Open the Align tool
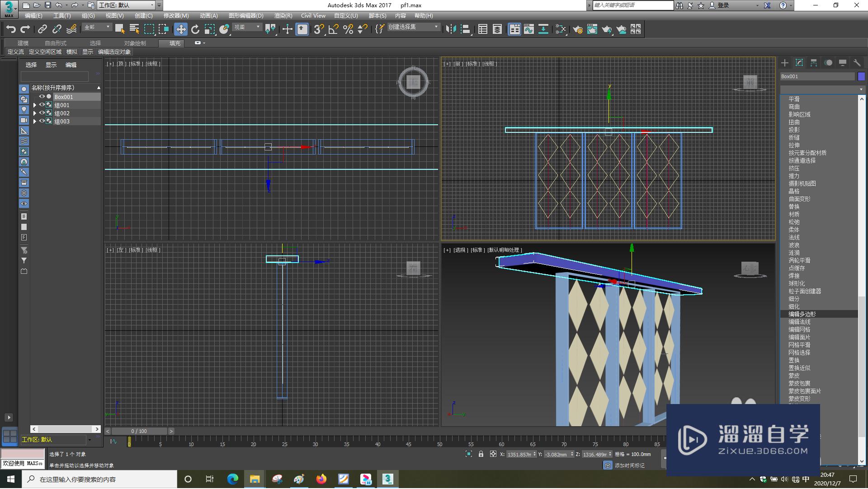The width and height of the screenshot is (868, 489). pos(466,29)
